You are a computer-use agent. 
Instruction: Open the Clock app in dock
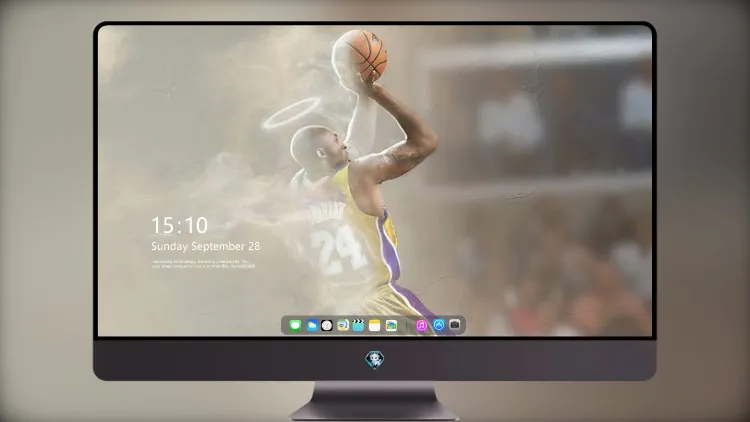[327, 325]
